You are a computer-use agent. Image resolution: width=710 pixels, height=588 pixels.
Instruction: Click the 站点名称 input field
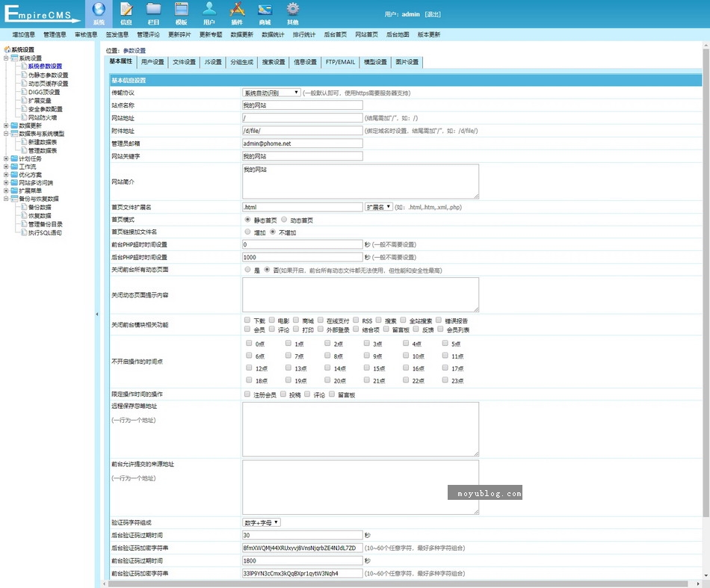tap(303, 105)
